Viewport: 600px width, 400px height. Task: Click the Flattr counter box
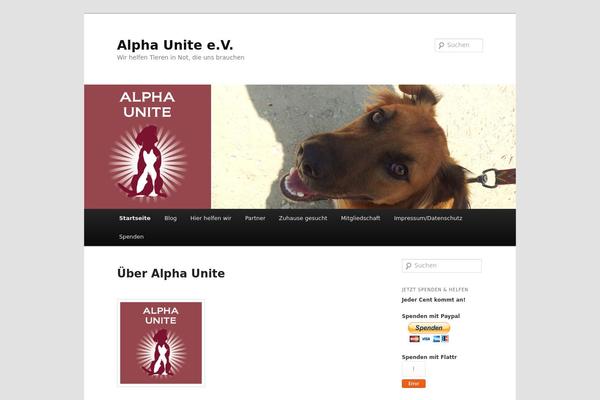click(413, 370)
